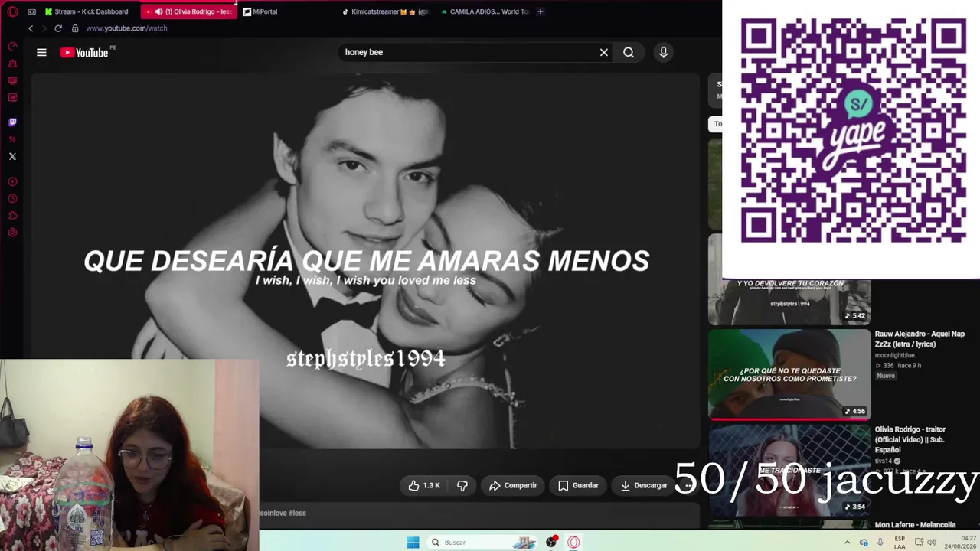Open the speed dial gauge sidebar icon
This screenshot has height=551, width=980.
pos(12,47)
